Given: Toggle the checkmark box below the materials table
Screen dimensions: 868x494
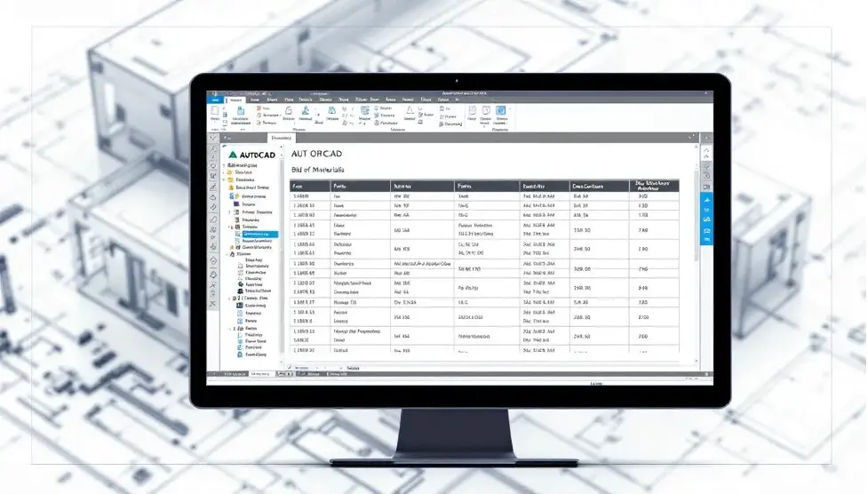Looking at the screenshot, I should (x=289, y=367).
